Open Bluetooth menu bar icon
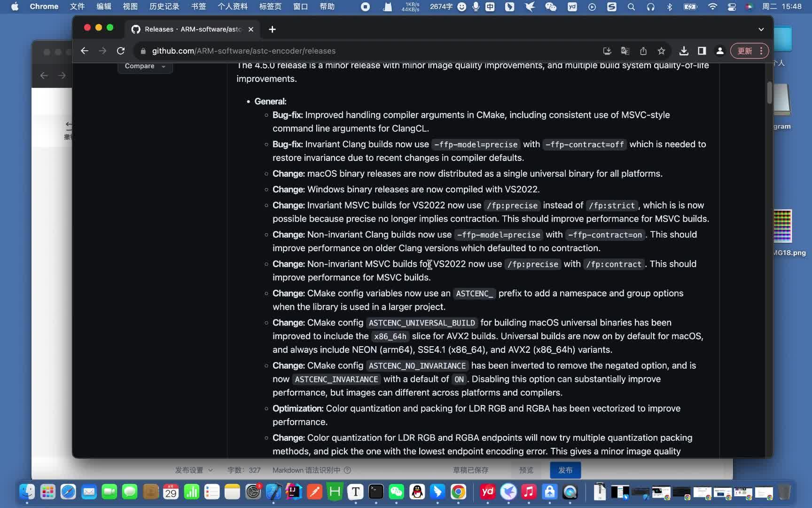812x508 pixels. coord(670,7)
